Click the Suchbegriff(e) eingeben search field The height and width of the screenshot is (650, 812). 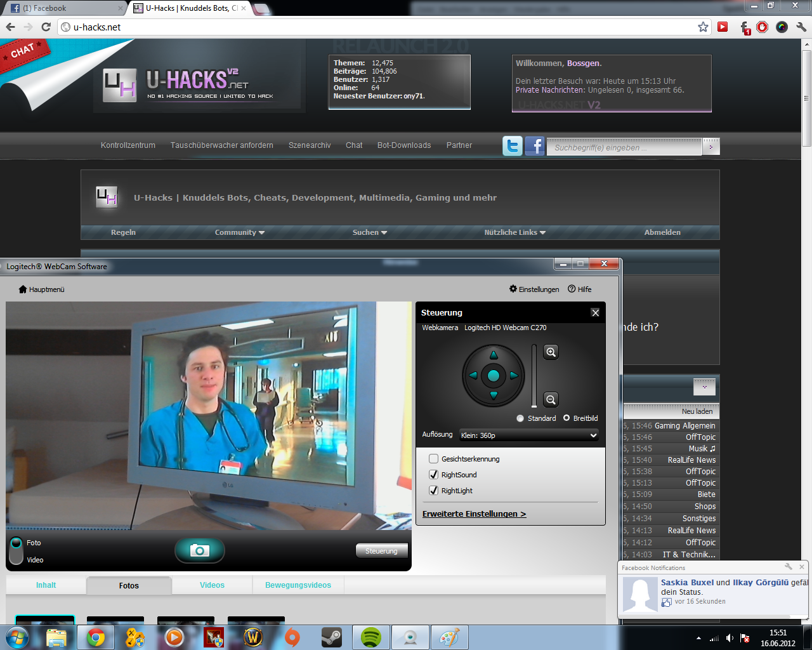click(x=624, y=147)
